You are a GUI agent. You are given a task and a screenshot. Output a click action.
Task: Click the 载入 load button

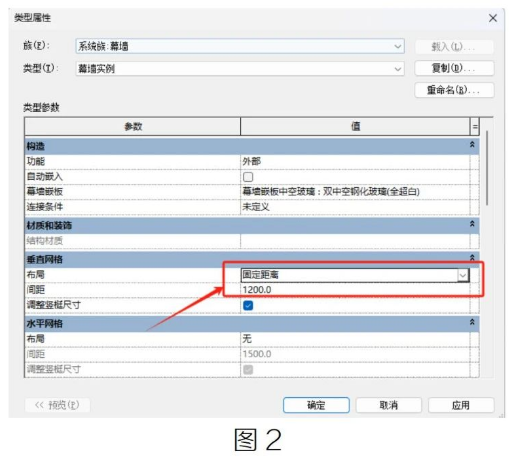click(454, 47)
